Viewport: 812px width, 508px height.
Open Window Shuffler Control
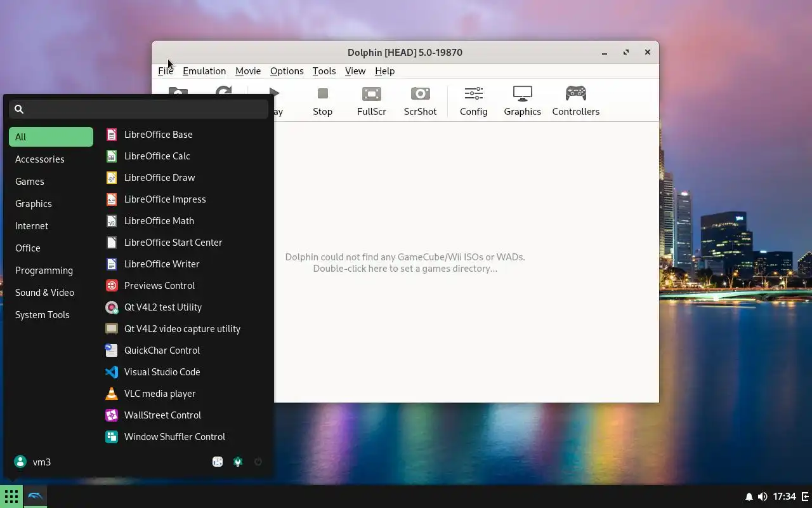pos(184,437)
